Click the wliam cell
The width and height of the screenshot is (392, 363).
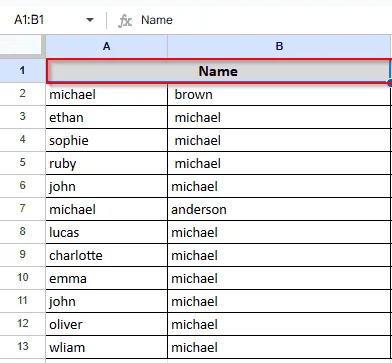click(x=106, y=347)
